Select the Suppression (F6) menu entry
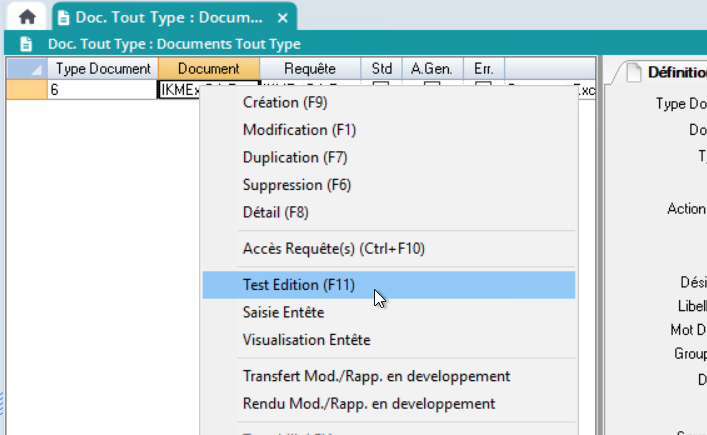Screen dimensions: 707x435 (297, 185)
